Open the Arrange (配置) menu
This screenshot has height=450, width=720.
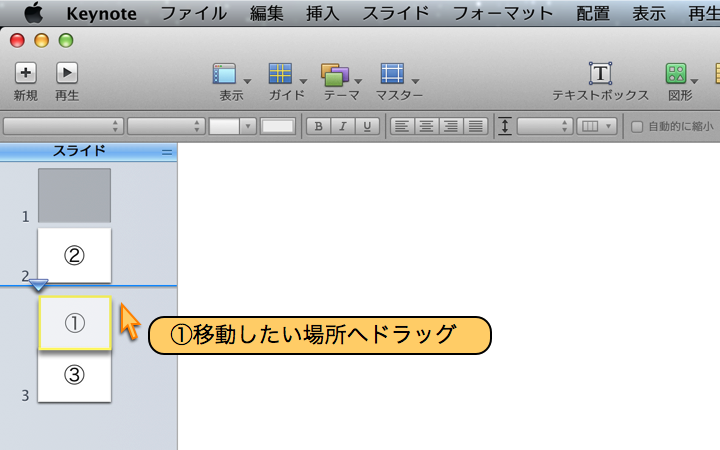click(593, 14)
